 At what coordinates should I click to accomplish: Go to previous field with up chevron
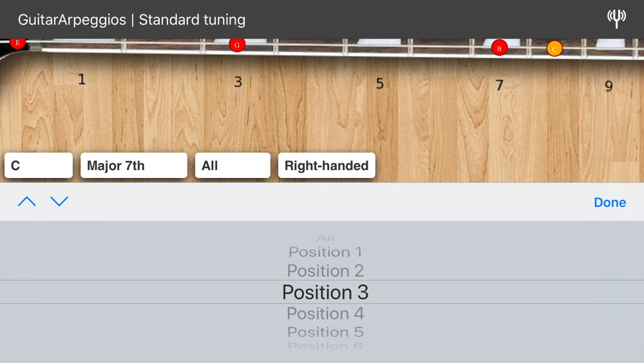[26, 201]
